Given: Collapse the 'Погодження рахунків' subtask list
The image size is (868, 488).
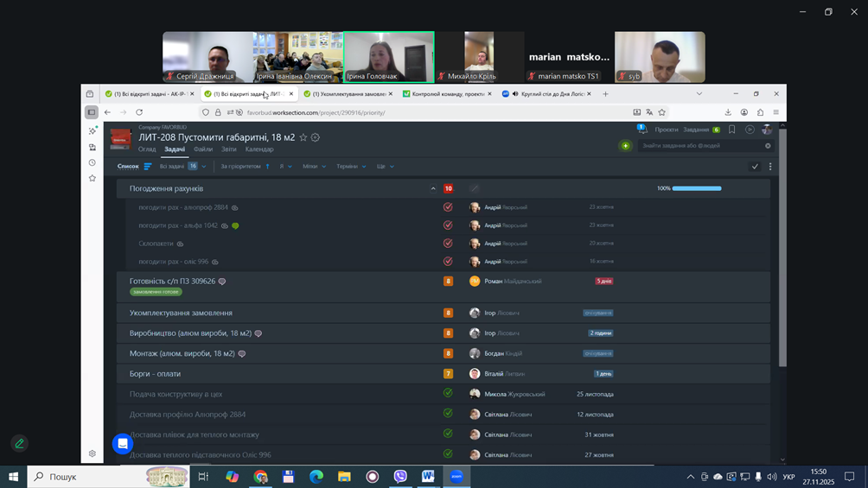Looking at the screenshot, I should pos(433,188).
